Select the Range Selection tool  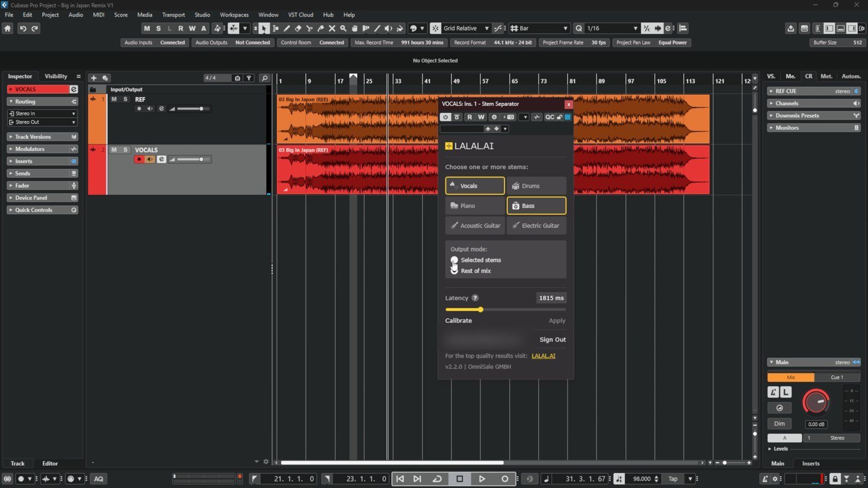pos(275,28)
